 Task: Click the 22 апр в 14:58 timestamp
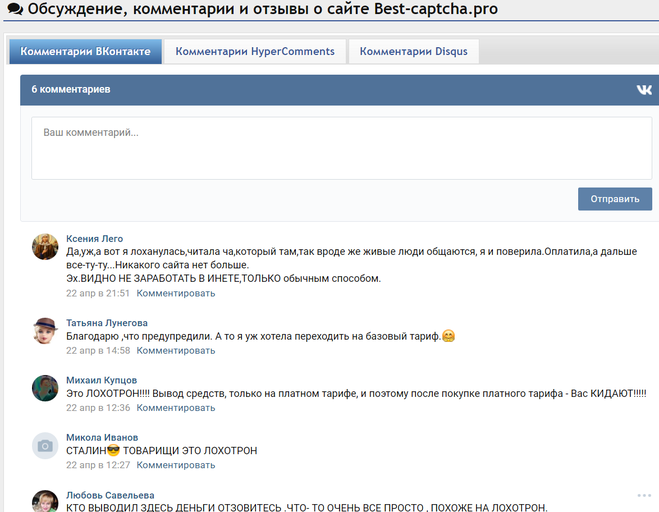point(98,351)
